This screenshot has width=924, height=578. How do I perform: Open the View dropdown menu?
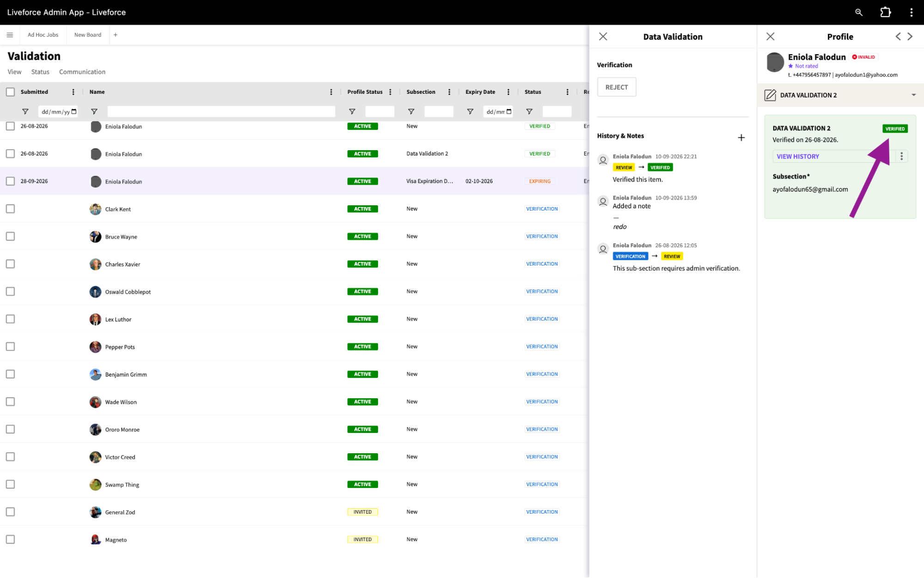coord(14,72)
